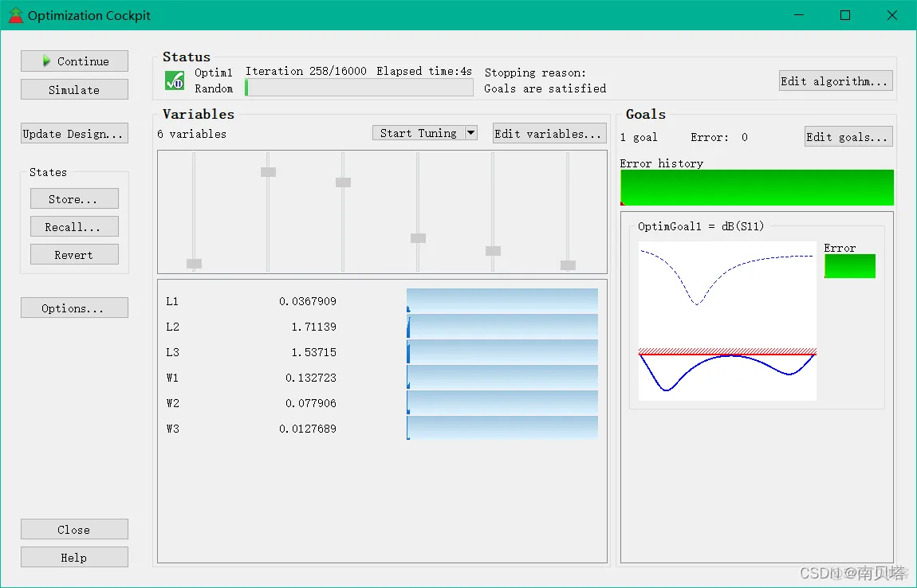
Task: Select the W3 variable row
Action: [382, 429]
